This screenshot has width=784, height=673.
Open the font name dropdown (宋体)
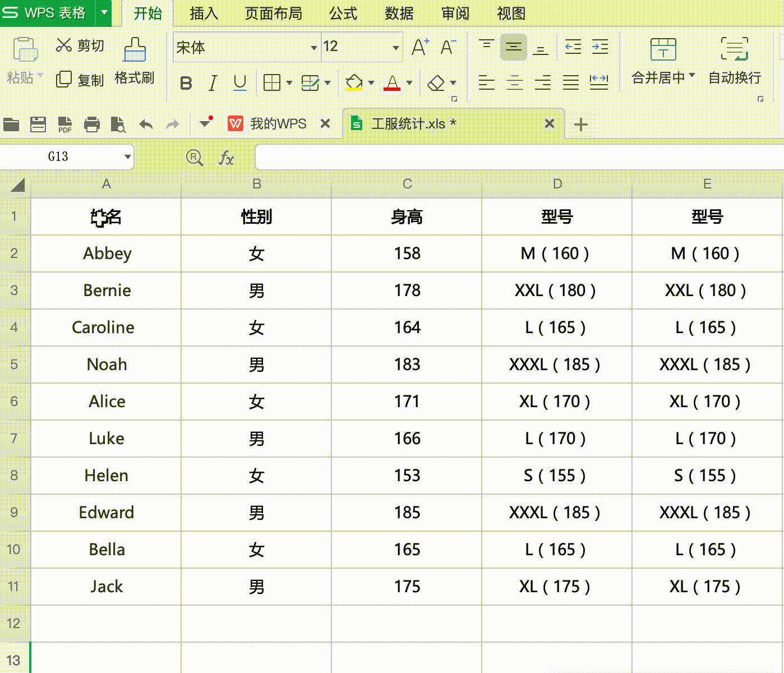(313, 48)
